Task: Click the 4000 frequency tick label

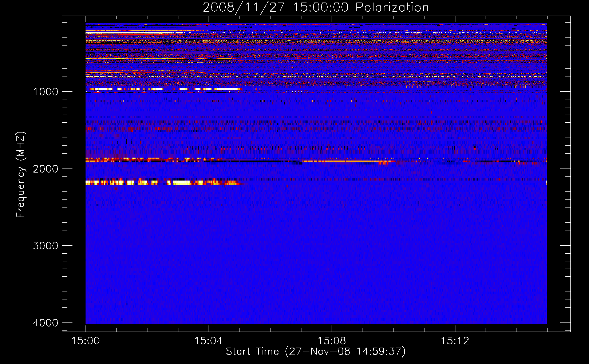Action: 46,323
